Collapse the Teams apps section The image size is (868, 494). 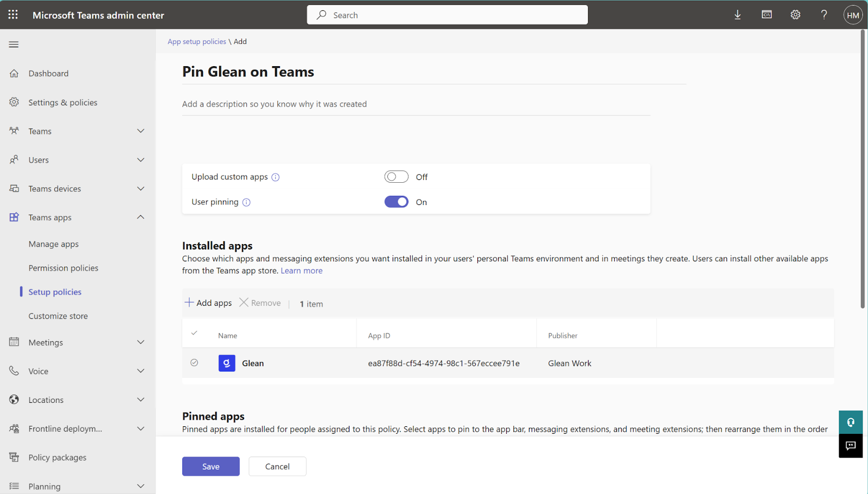click(x=141, y=217)
